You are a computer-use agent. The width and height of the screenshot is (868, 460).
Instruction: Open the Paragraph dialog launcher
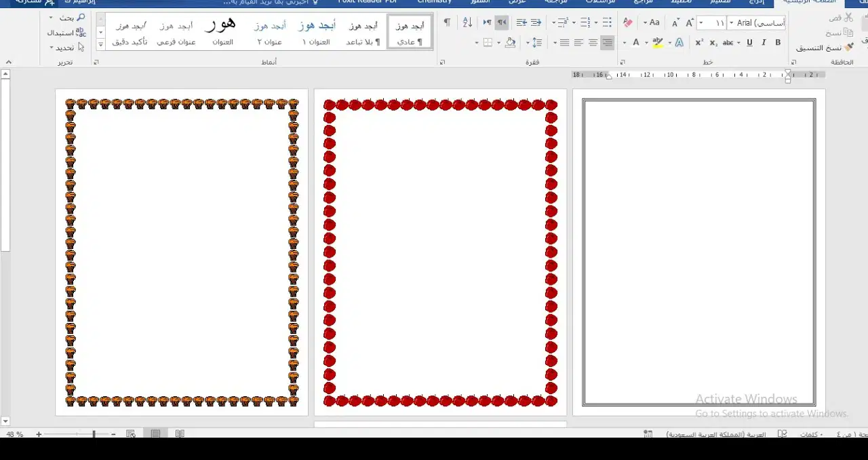click(442, 62)
